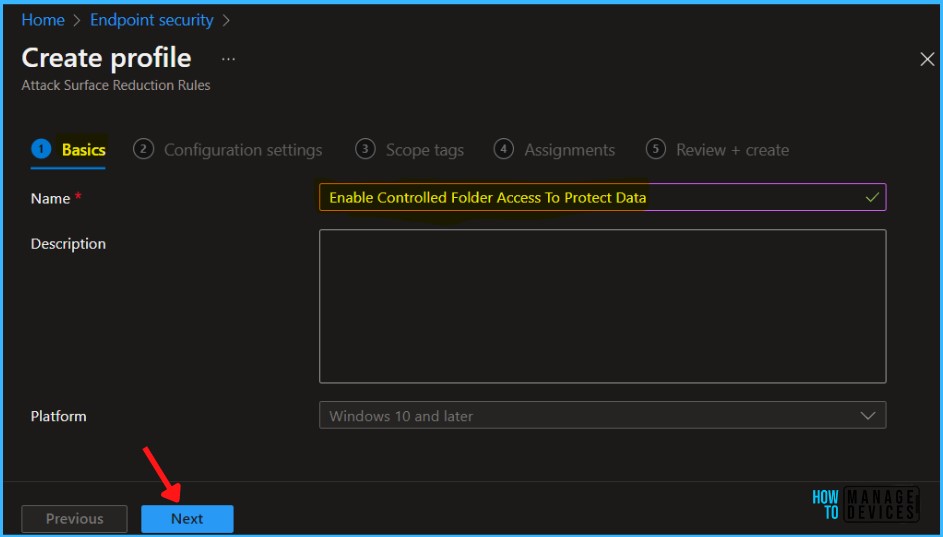
Task: Click the ellipsis more options icon
Action: pyautogui.click(x=228, y=59)
